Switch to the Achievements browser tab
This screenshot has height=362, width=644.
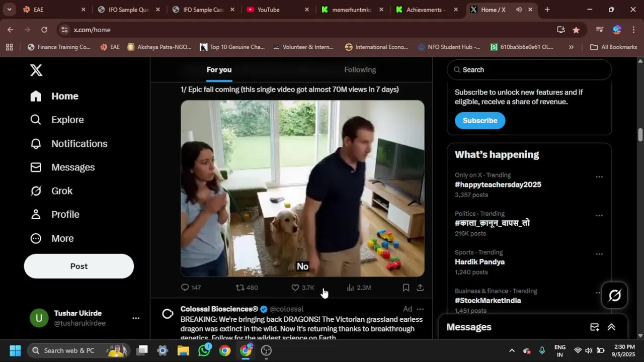[x=427, y=10]
